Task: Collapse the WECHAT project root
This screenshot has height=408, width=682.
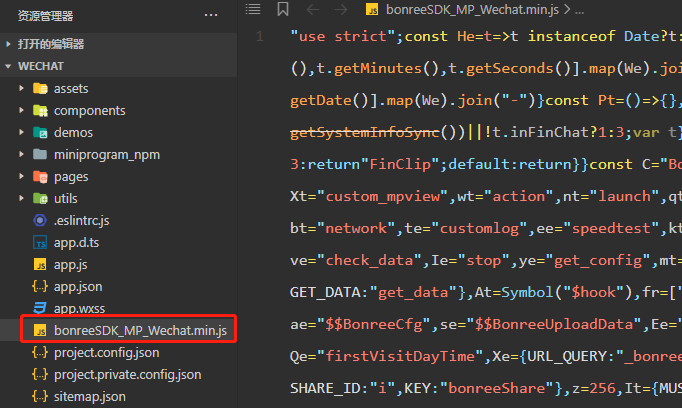Action: point(10,66)
